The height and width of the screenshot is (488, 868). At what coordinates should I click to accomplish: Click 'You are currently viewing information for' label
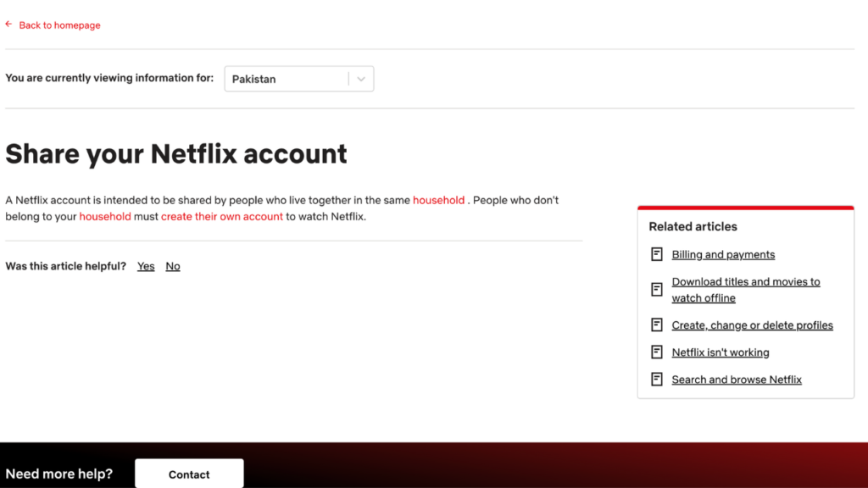(x=109, y=78)
